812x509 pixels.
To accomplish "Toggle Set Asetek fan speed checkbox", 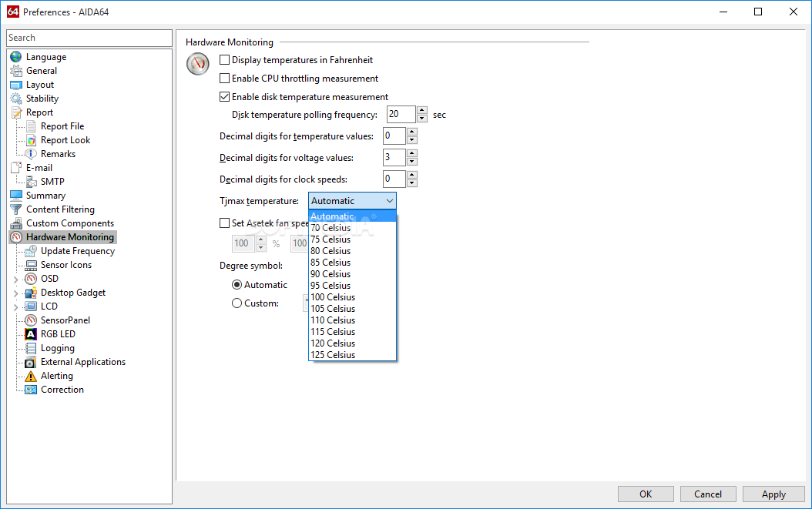I will tap(225, 223).
